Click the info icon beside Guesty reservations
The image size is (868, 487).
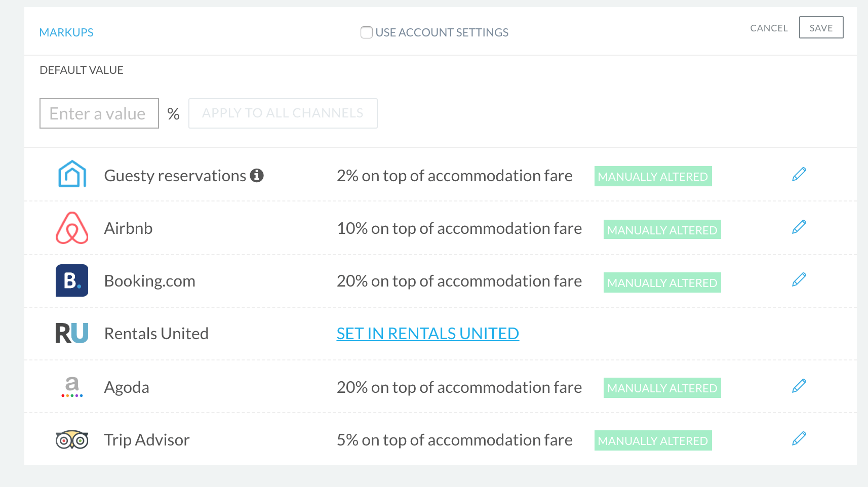coord(257,175)
